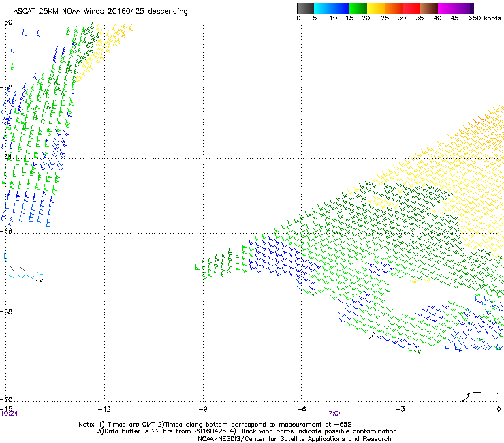504x443 pixels.
Task: Click the "3)Data buffer is 22 hrs" note line
Action: click(247, 431)
